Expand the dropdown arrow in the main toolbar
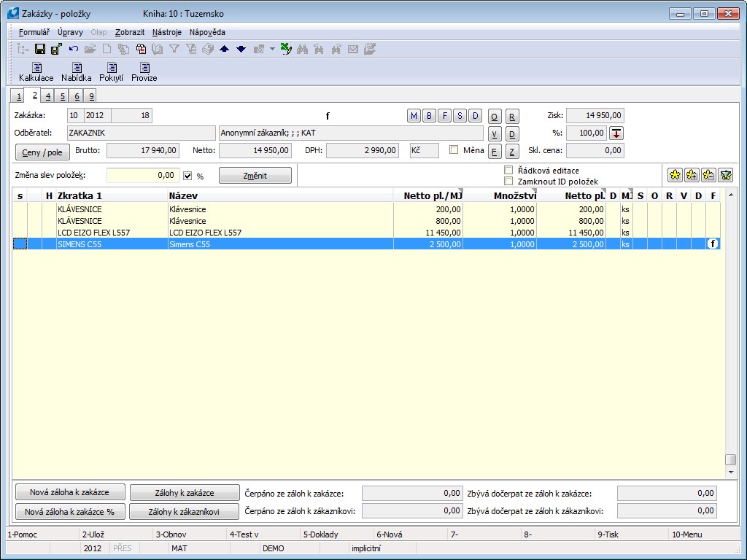Screen dimensions: 747x560 pyautogui.click(x=272, y=49)
